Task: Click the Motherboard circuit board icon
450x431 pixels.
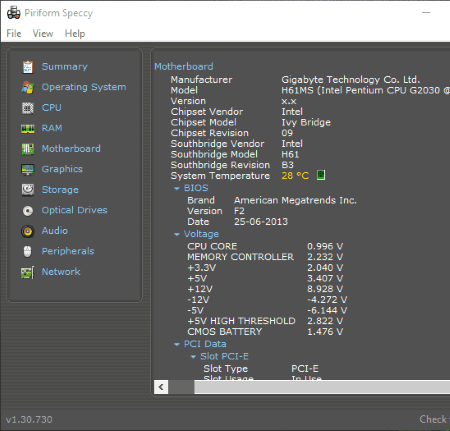Action: click(x=28, y=149)
